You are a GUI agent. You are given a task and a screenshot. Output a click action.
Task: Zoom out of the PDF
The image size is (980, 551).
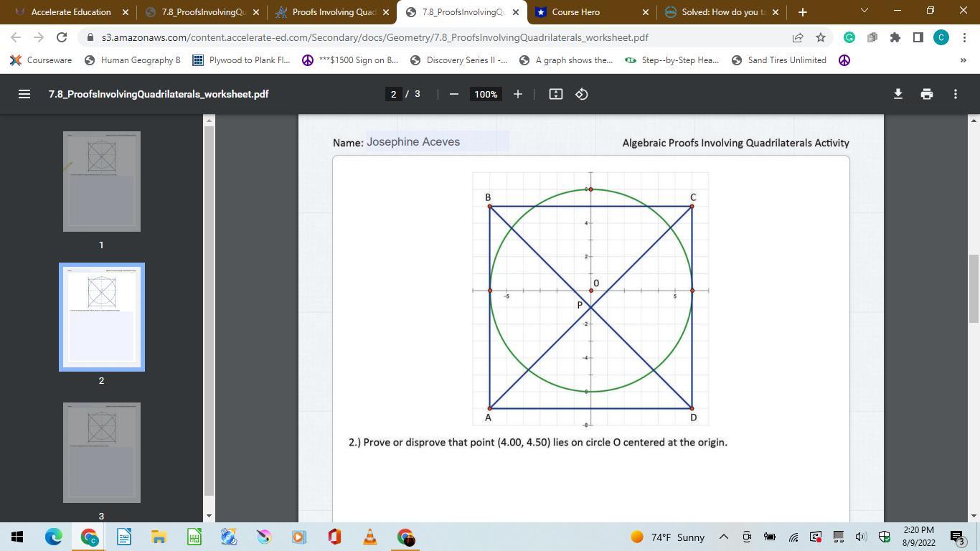453,94
